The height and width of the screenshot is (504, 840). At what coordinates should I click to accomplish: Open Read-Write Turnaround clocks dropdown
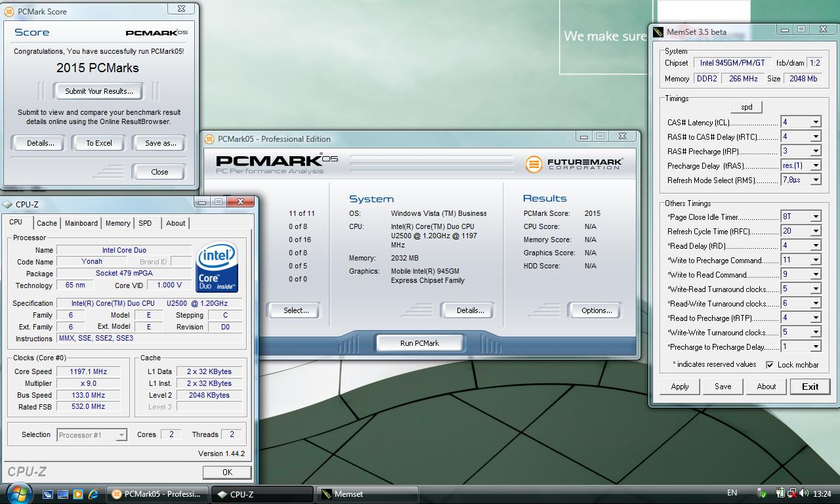point(815,303)
